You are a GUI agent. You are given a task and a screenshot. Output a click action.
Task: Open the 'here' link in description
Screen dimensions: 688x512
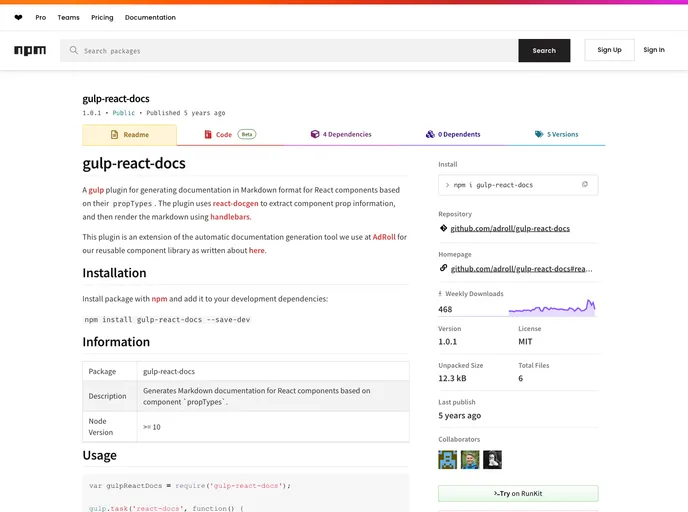(257, 251)
